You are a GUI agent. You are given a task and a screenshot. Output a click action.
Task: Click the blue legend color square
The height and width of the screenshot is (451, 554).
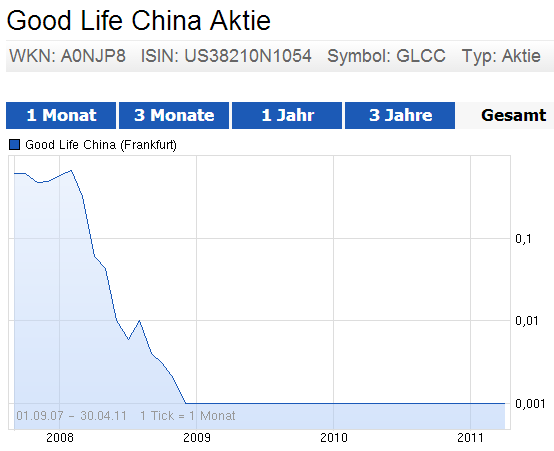pos(14,145)
